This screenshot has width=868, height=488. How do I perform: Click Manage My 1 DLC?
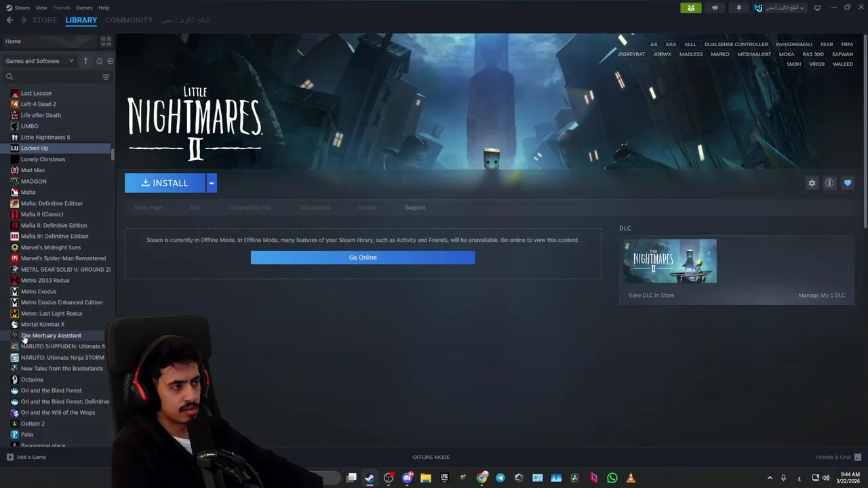pyautogui.click(x=821, y=296)
